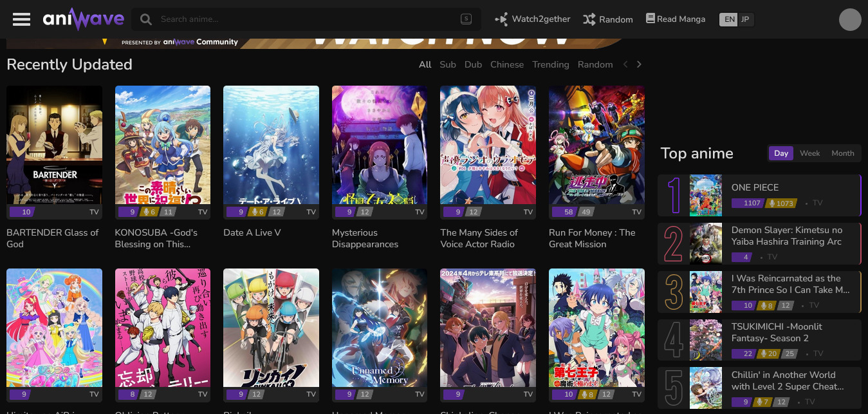Image resolution: width=868 pixels, height=414 pixels.
Task: Select the Chinese filter tab
Action: click(507, 64)
